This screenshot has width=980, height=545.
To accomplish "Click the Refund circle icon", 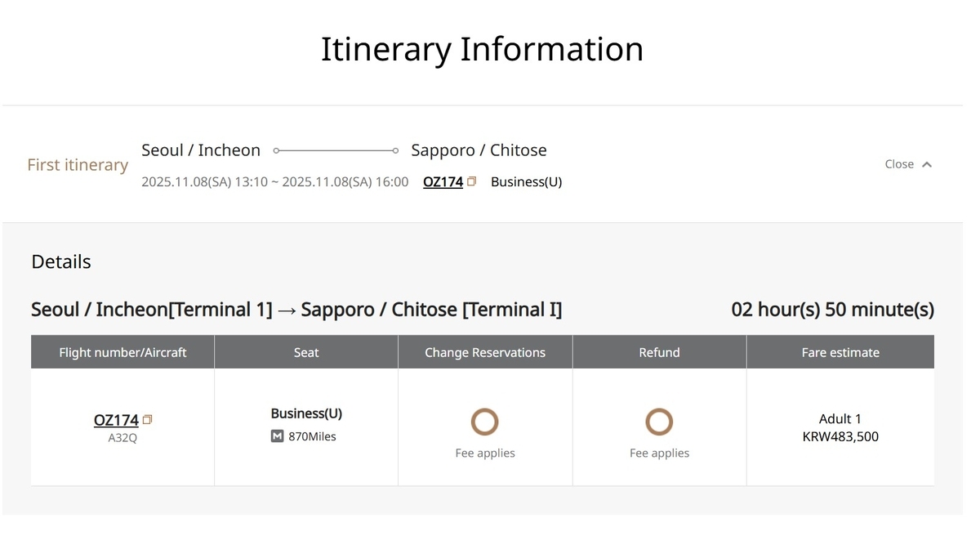I will tap(659, 422).
